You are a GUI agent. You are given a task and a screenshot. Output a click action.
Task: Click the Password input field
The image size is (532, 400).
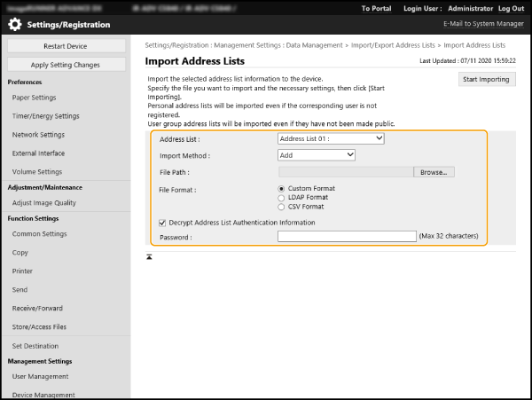click(x=347, y=237)
